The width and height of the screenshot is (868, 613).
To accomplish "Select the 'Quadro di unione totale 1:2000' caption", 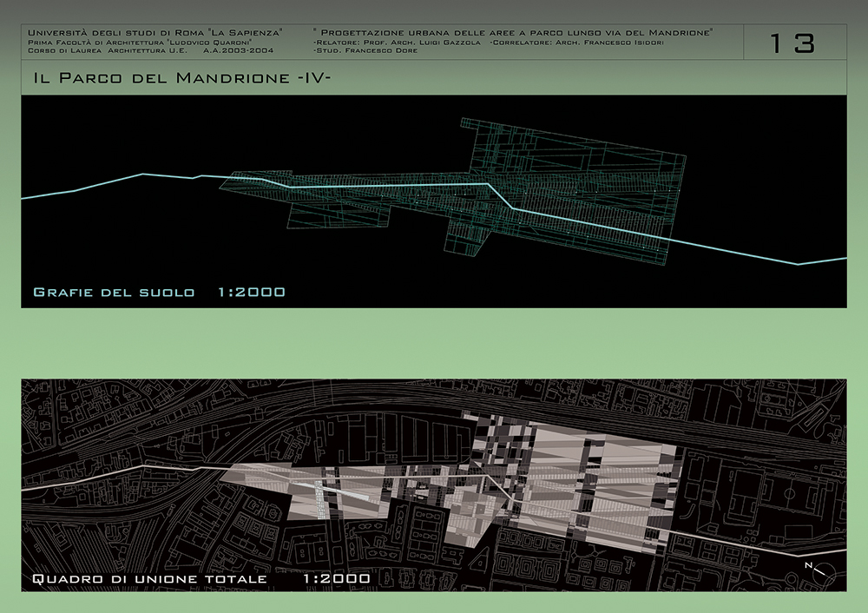I will point(201,578).
